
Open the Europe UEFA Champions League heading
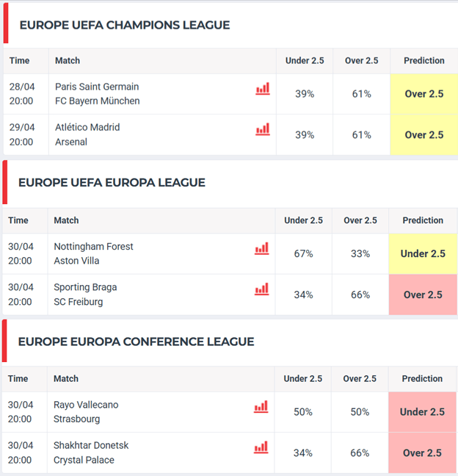[124, 25]
